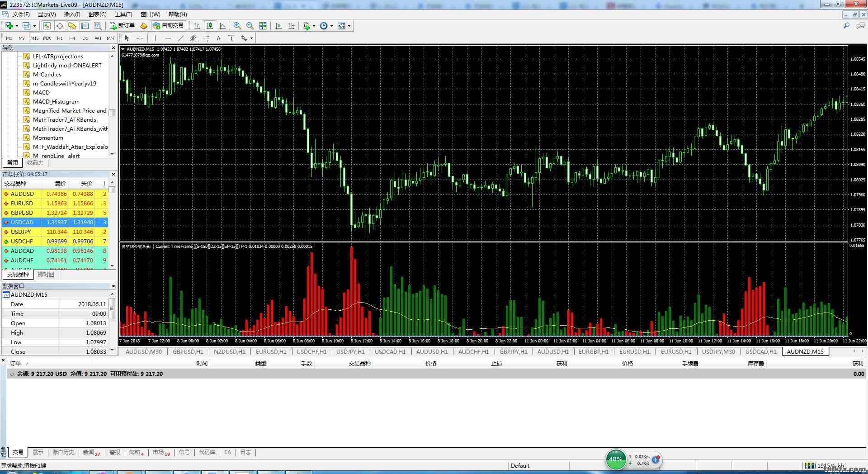This screenshot has height=474, width=868.
Task: Open the Strategy Tester icon
Action: [x=98, y=26]
